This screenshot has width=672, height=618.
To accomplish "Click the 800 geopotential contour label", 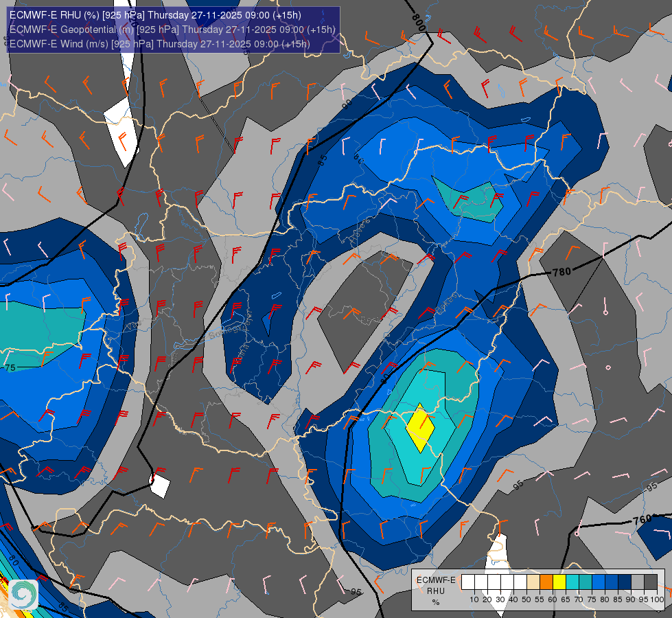I will click(x=419, y=23).
